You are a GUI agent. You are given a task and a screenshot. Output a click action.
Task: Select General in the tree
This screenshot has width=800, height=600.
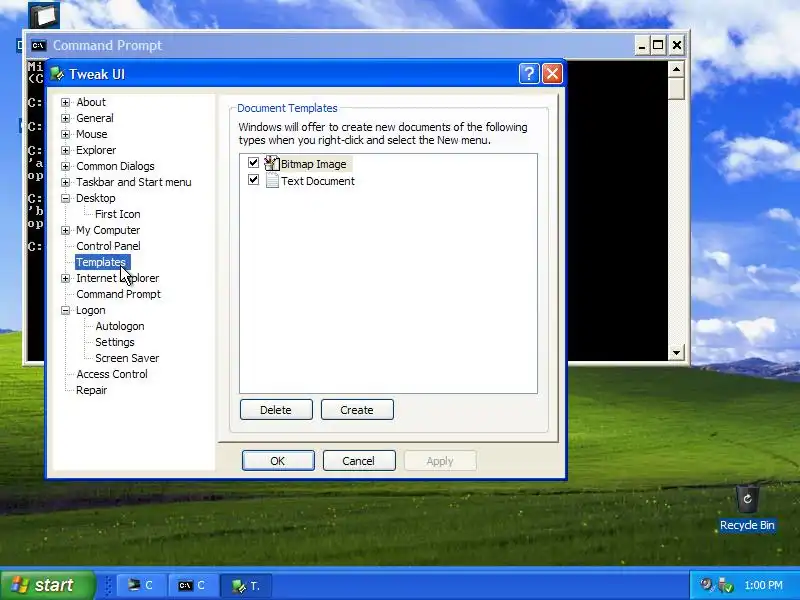tap(94, 118)
